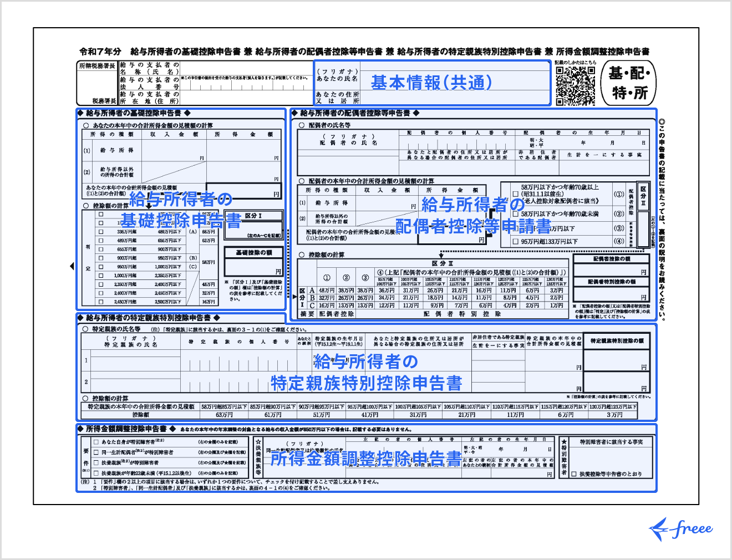Click the 配偶者控除の額 amount field
Screen dimensions: 732x560
pos(611,269)
